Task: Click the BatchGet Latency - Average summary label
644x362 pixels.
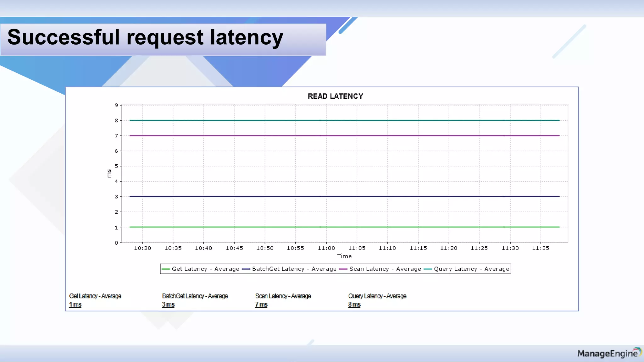Action: coord(195,296)
